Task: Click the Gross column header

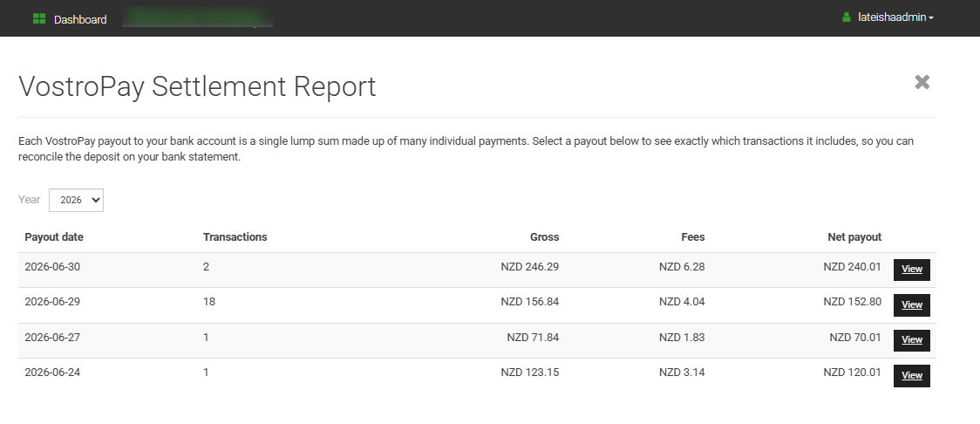Action: (x=544, y=237)
